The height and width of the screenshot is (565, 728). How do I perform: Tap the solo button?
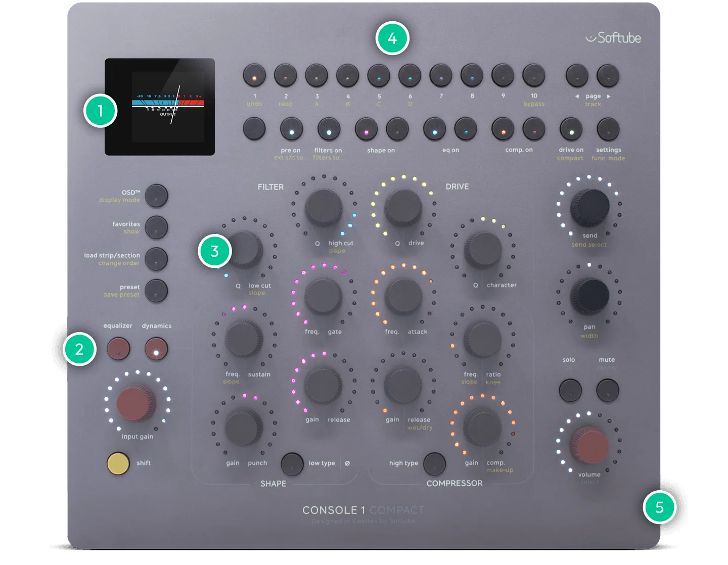[x=570, y=391]
